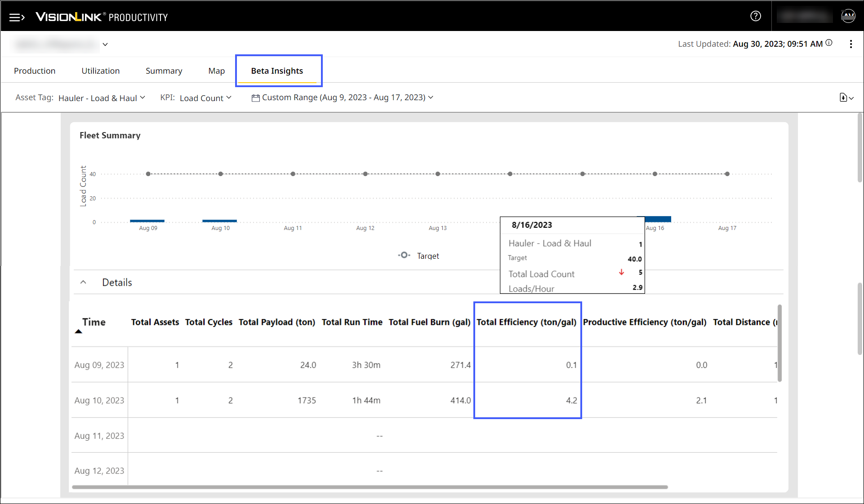Select the Map tab
Image resolution: width=864 pixels, height=504 pixels.
tap(216, 71)
